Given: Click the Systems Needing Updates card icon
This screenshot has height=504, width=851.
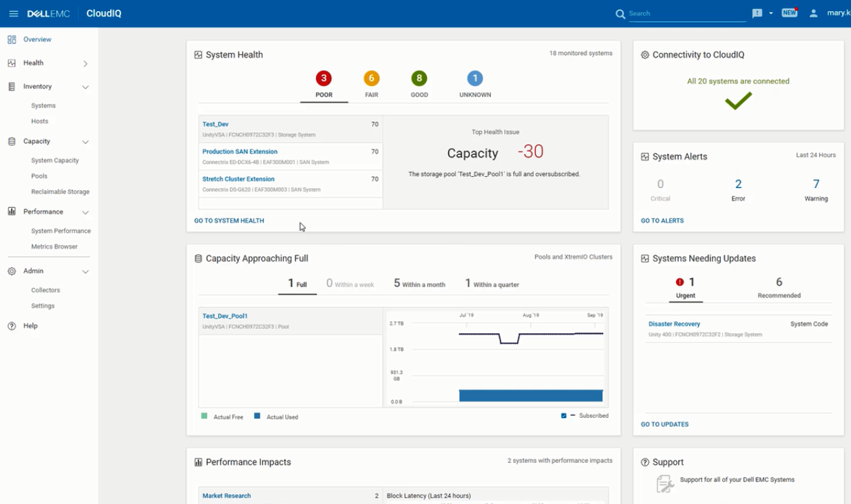Looking at the screenshot, I should (645, 259).
